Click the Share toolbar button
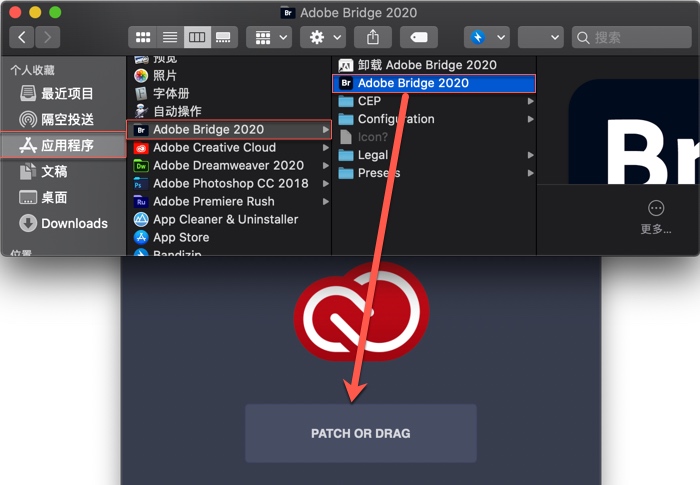Image resolution: width=700 pixels, height=485 pixels. [x=373, y=37]
